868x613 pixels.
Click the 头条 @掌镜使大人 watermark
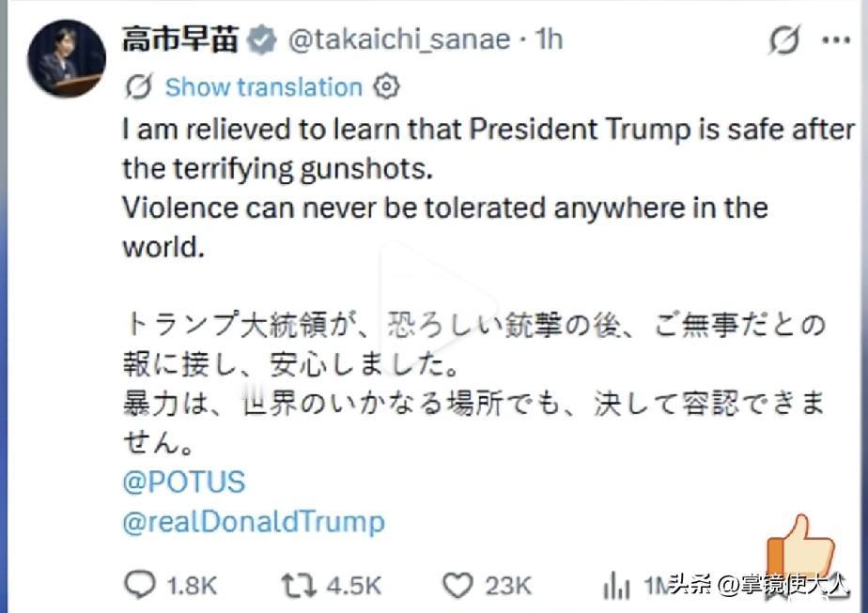(x=758, y=584)
